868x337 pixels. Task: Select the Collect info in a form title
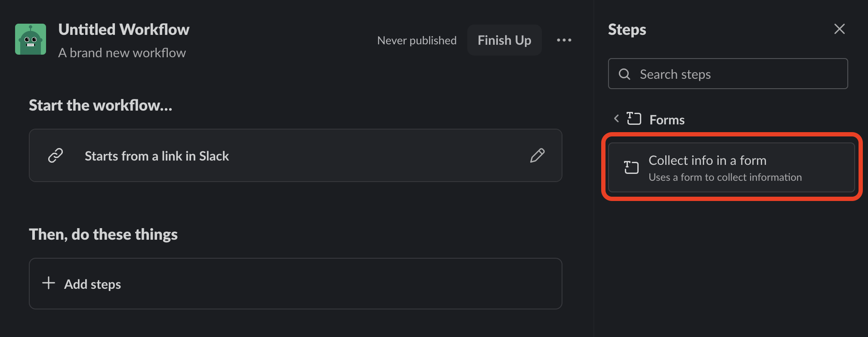click(707, 161)
